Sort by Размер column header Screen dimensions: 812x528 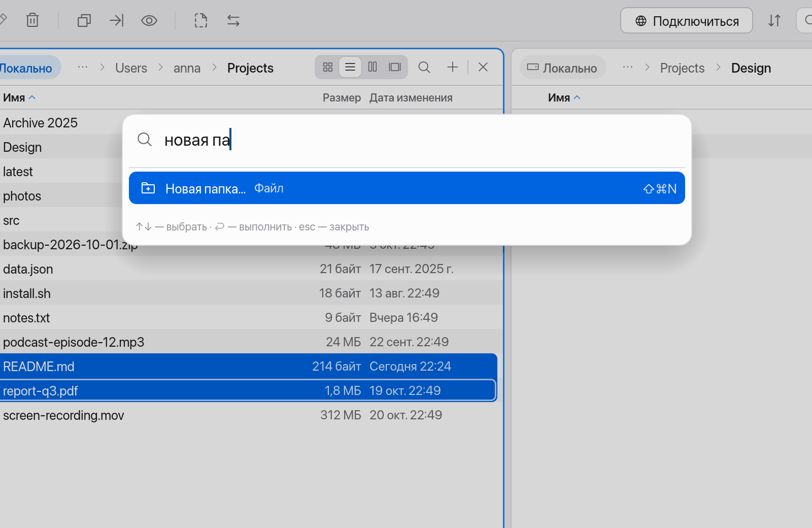coord(342,97)
